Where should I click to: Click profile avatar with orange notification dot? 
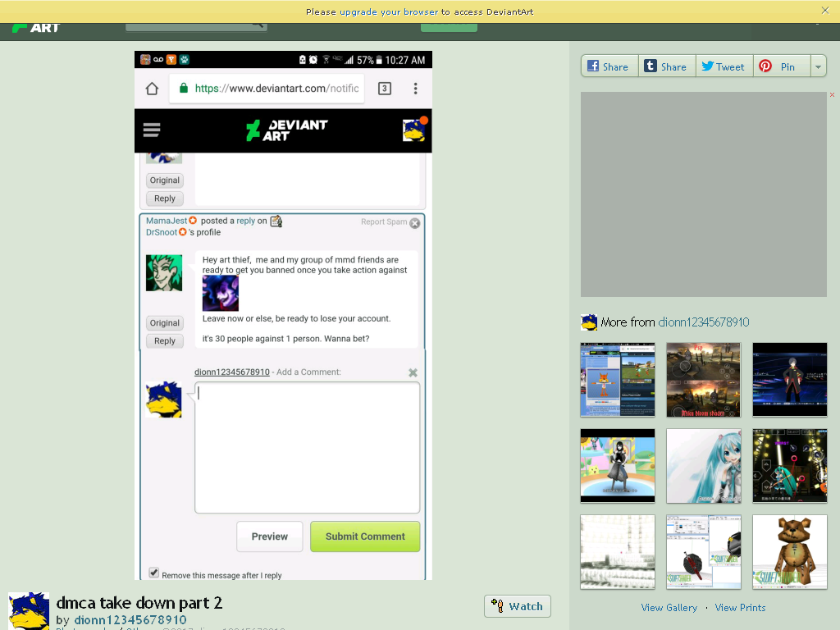tap(414, 130)
